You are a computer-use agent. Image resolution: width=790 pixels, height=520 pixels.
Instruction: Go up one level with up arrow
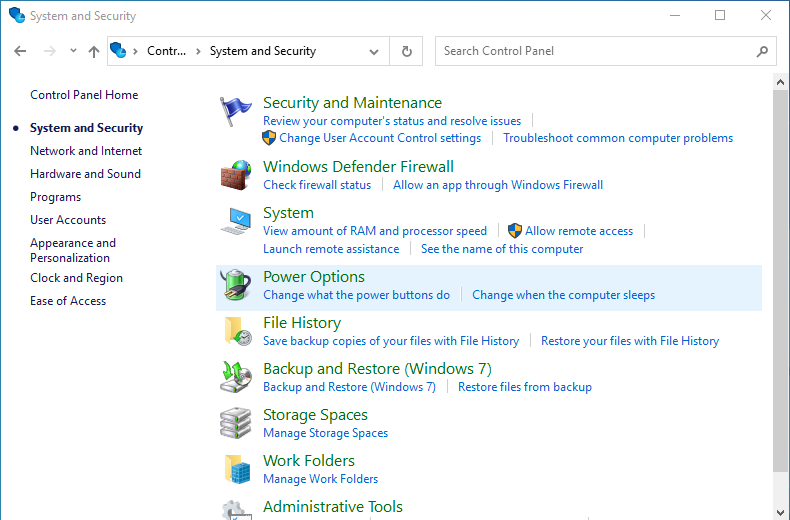tap(94, 51)
